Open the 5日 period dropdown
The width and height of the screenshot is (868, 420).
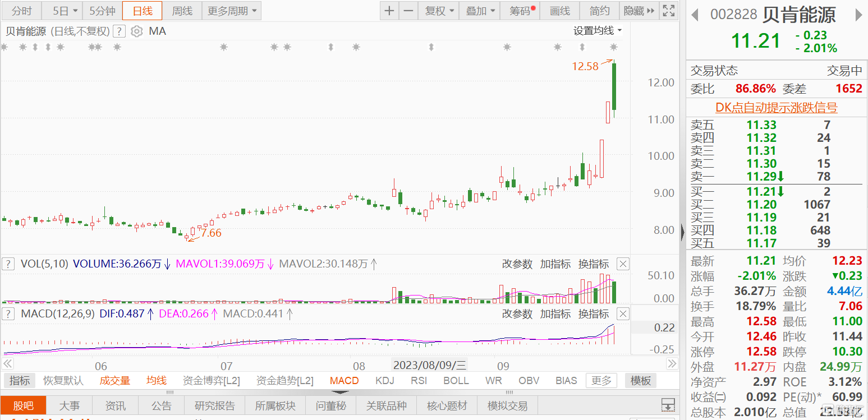(62, 11)
